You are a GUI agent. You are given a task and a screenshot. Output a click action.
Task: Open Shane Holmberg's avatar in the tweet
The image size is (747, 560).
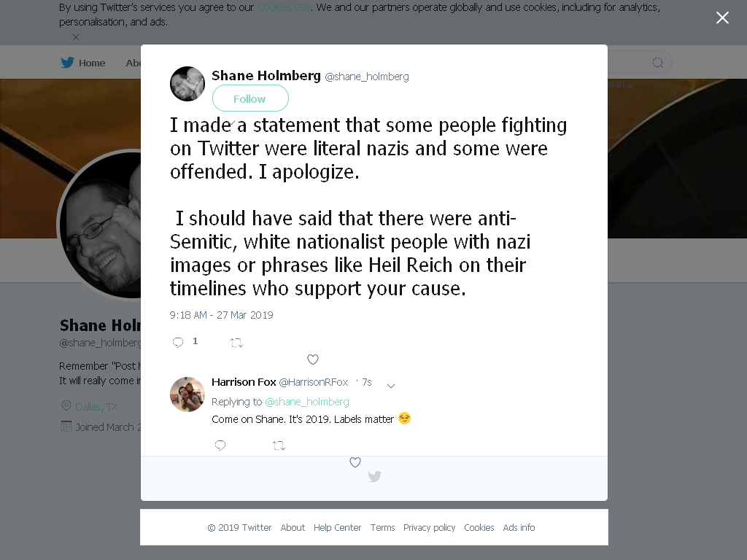187,84
